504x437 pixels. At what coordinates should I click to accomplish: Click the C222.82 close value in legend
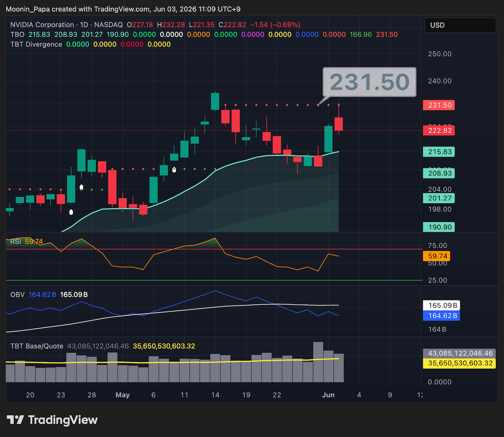[232, 25]
